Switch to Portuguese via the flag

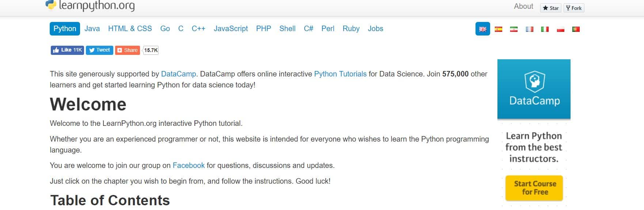pos(576,29)
